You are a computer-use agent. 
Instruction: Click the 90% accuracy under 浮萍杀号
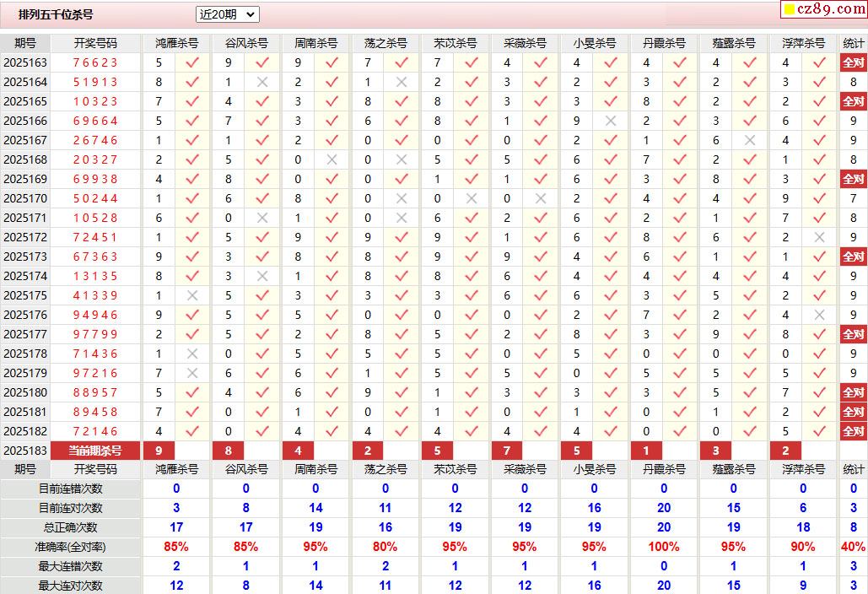pyautogui.click(x=803, y=547)
